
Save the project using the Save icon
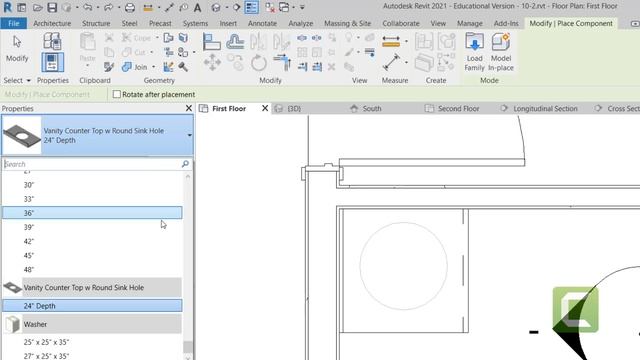point(52,7)
